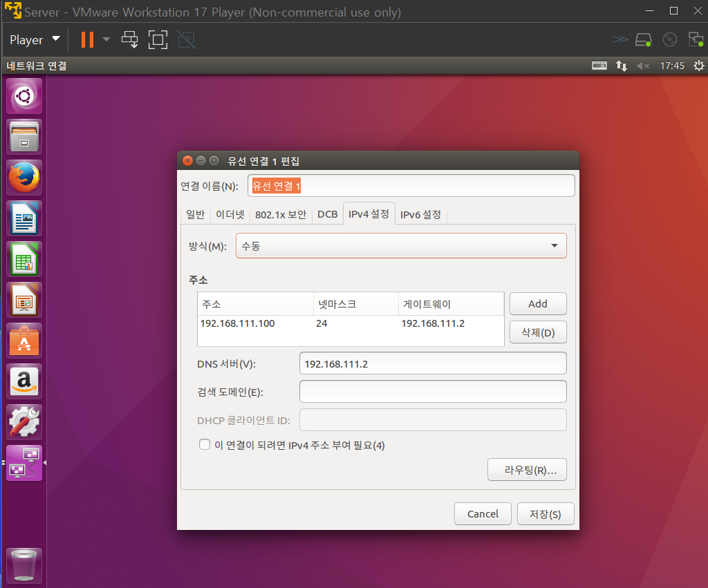
Task: Select the netmask cell showing 24
Action: coord(356,323)
